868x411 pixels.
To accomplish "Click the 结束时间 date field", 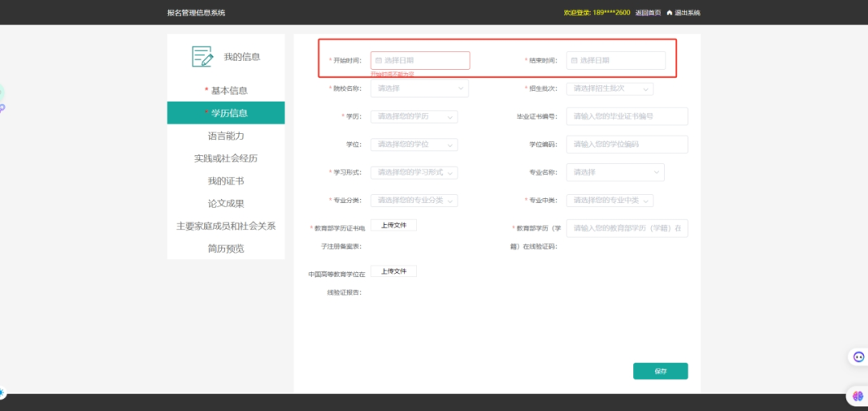I will point(616,60).
